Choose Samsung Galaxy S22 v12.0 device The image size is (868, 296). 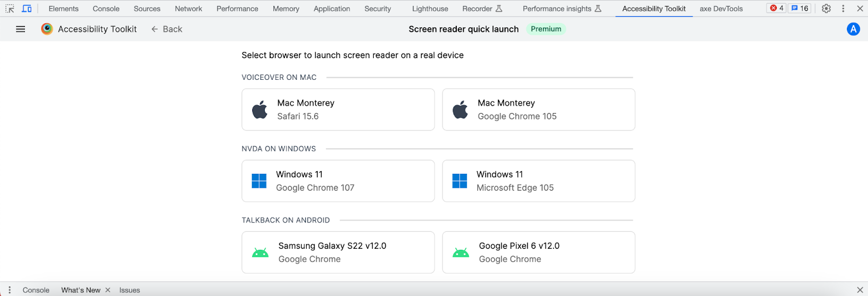[338, 253]
